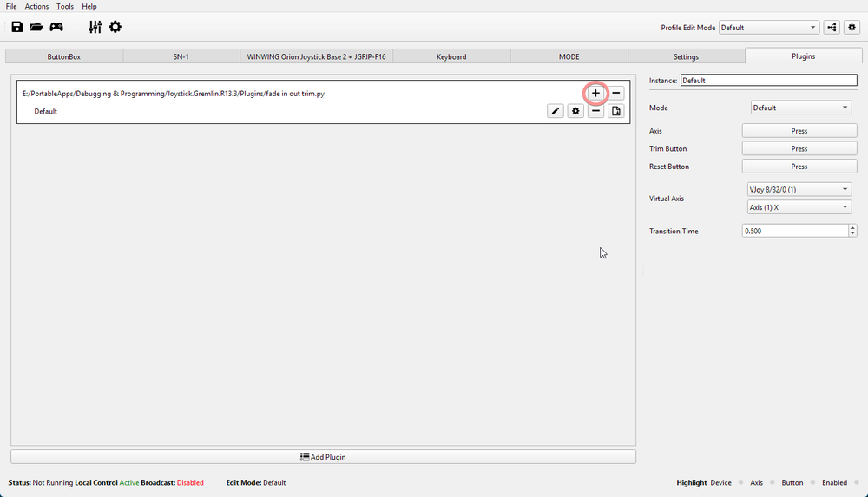Add a new instance to fade in out trim plugin

[595, 93]
